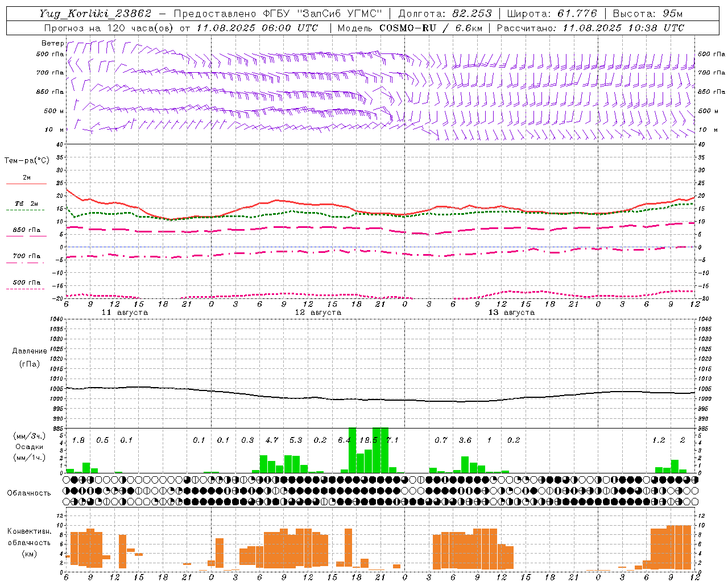Click the (гПа) unit label under Давление
The image size is (728, 582).
pos(30,364)
